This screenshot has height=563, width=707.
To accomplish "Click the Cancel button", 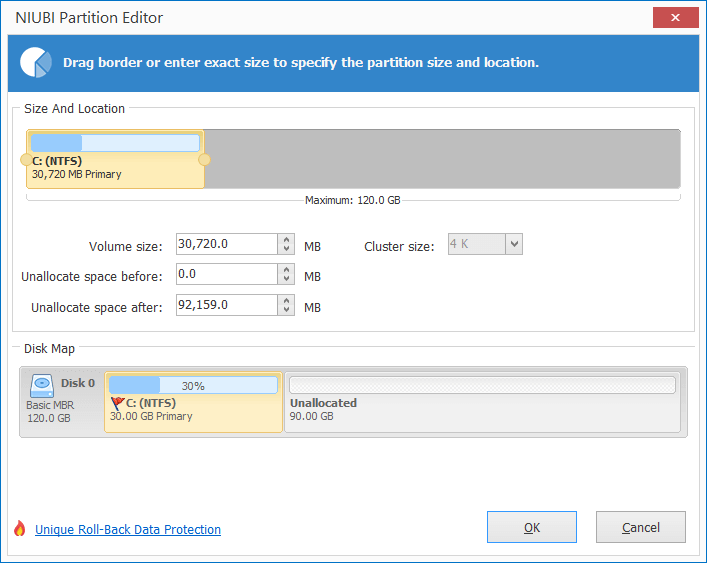I will point(641,527).
